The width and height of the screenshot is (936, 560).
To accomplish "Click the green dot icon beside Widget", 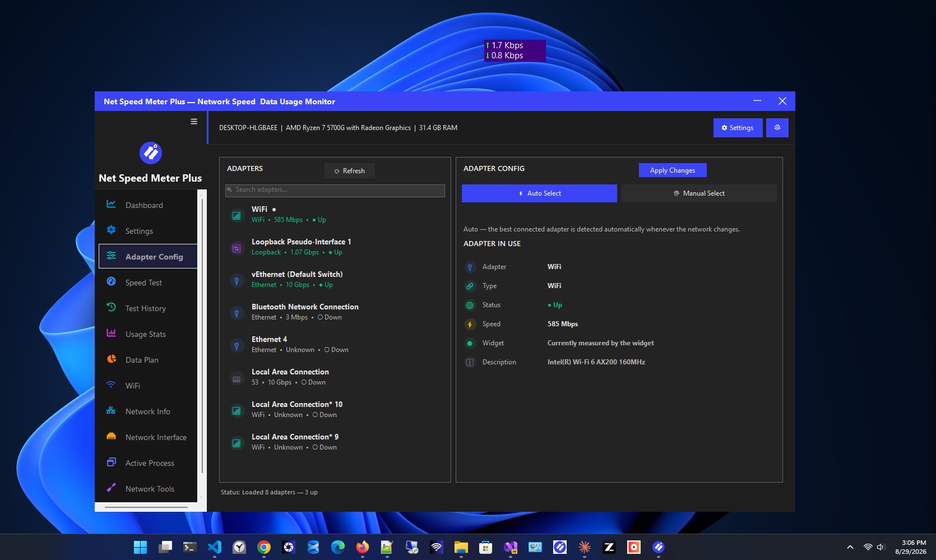I will click(x=470, y=344).
